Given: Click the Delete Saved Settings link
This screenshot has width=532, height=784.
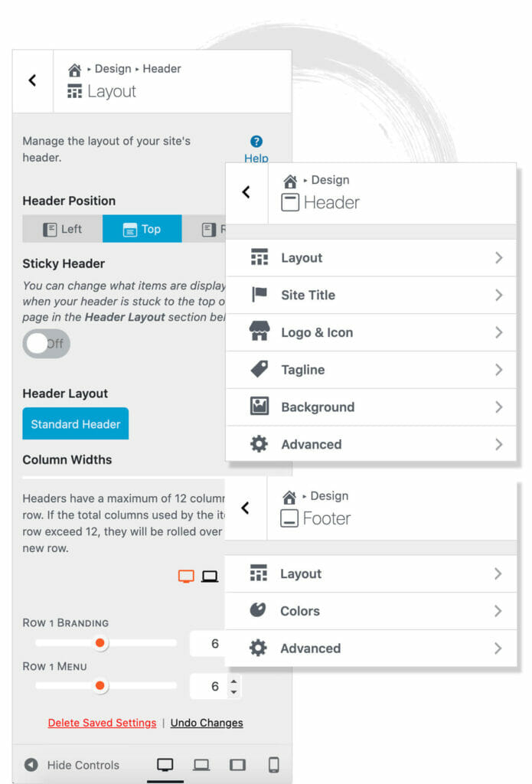Looking at the screenshot, I should 102,723.
